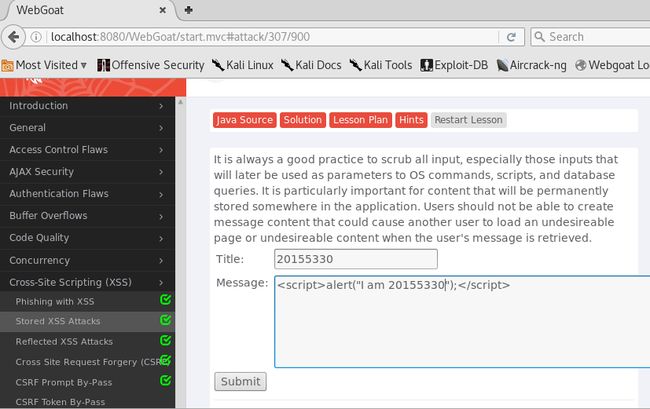This screenshot has width=650, height=409.
Task: Collapse Cross-Site Scripting (XSS) chevron
Action: [161, 283]
